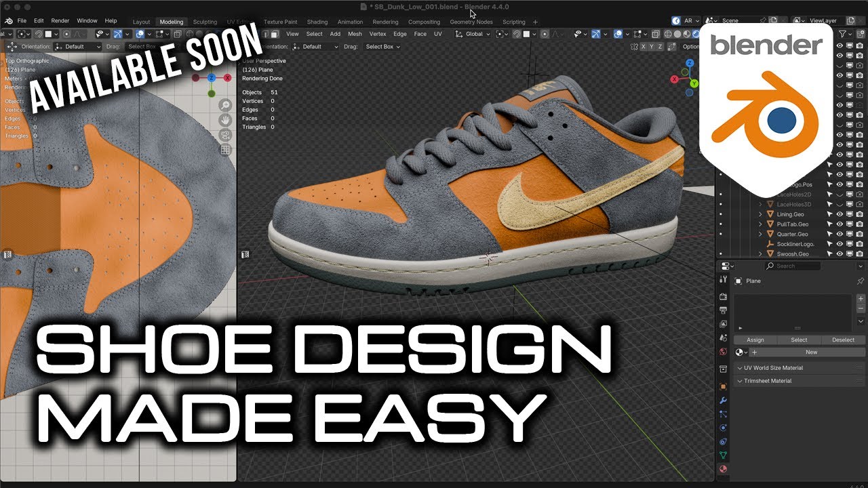Open the Blender logo application menu
868x488 pixels.
(7, 21)
